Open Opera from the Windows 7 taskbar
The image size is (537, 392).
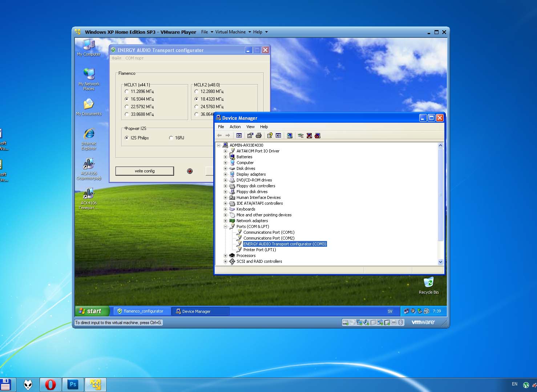tap(51, 384)
